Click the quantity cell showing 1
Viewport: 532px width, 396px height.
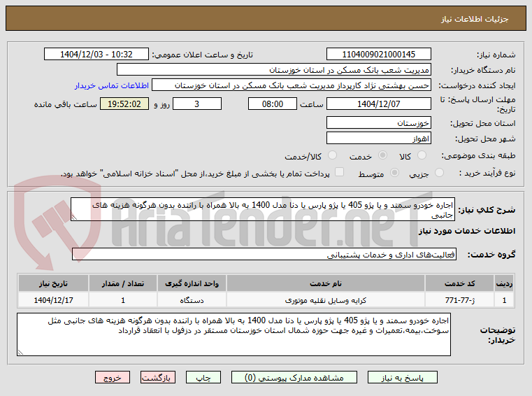123,300
